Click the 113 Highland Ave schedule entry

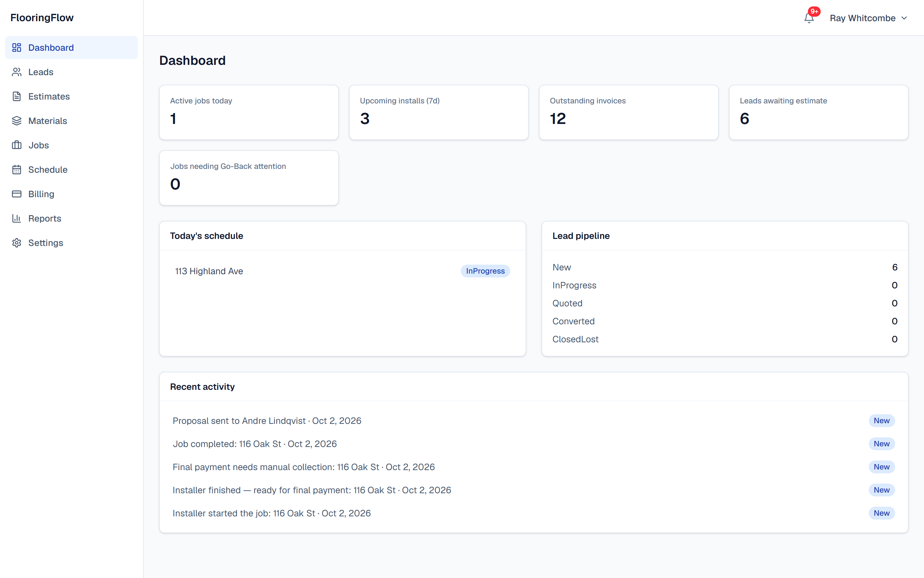[x=343, y=271]
